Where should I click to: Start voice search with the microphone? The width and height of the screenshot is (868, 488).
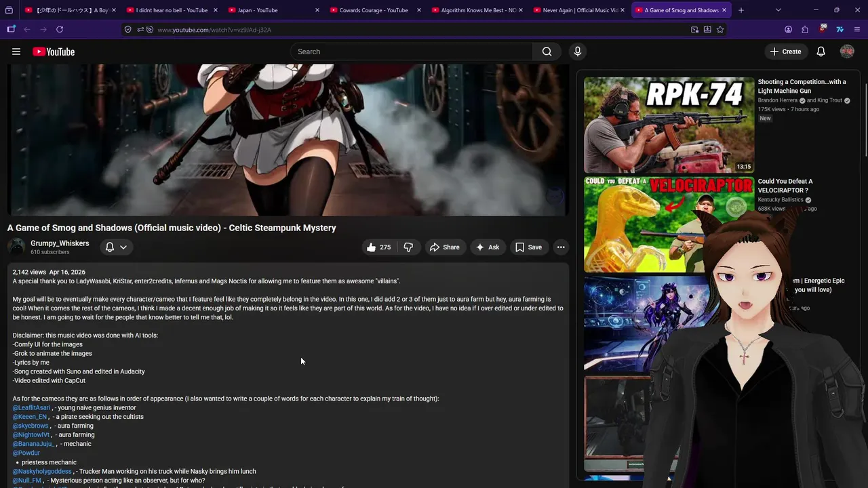[578, 52]
